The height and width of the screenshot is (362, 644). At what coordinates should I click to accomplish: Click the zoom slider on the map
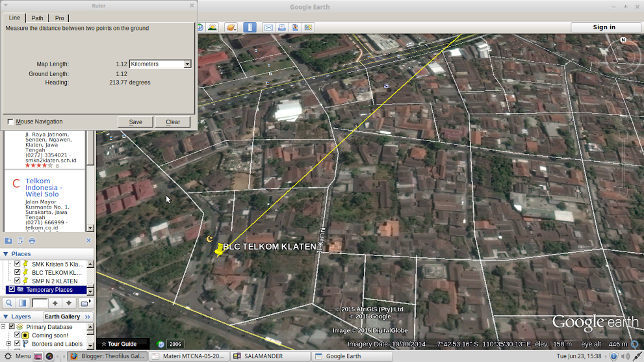pos(623,162)
